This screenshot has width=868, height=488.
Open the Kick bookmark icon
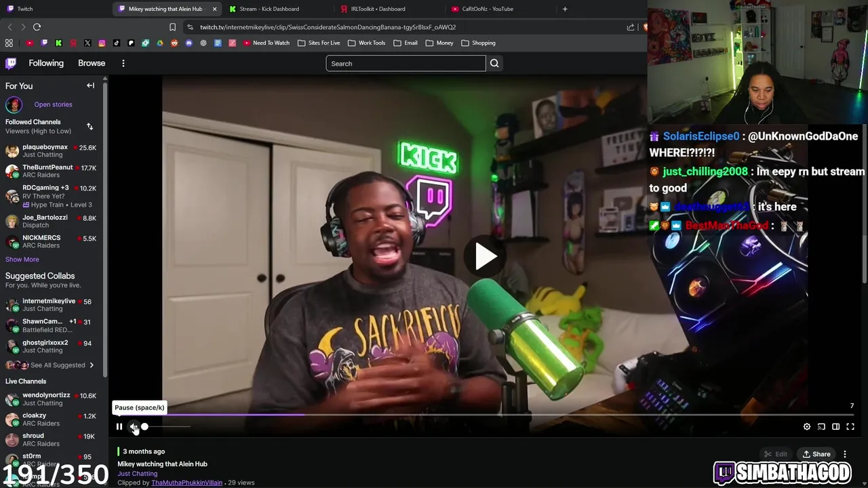click(58, 43)
